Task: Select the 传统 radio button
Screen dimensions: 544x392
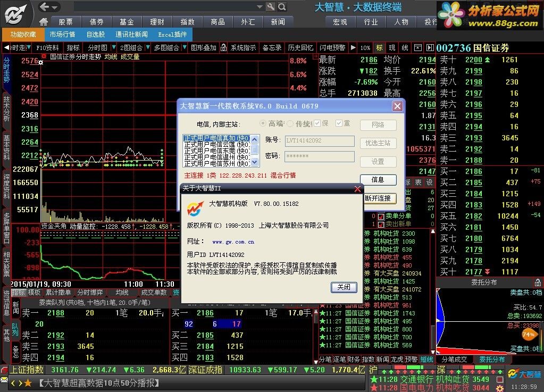Action: 290,123
